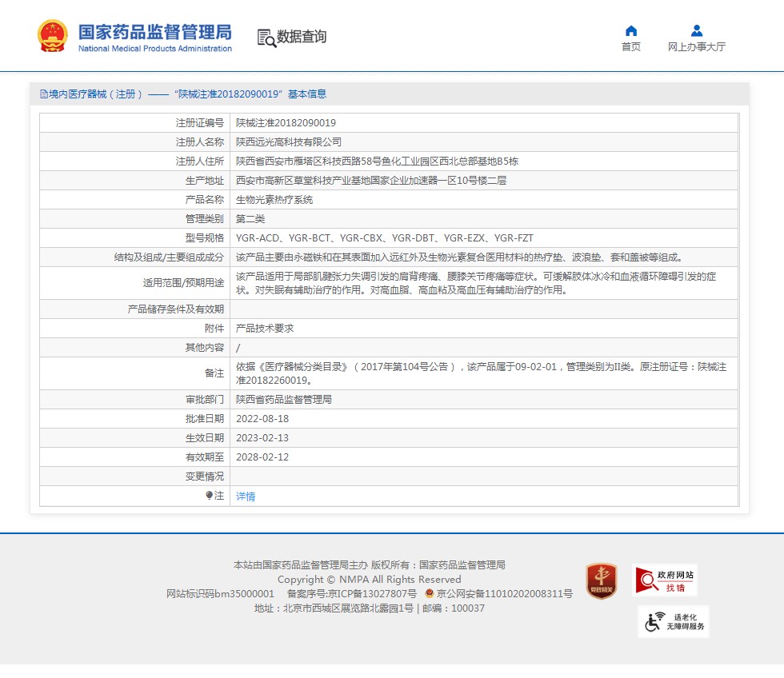Screen dimensions: 784x678
Task: Select the 网上办事大厅 menu label
Action: (x=697, y=46)
